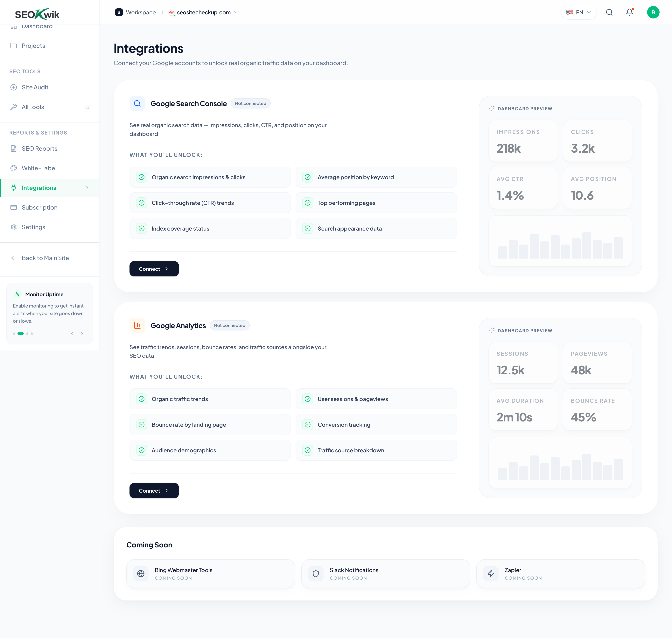
Task: Click the Zapier lightning bolt icon
Action: coord(491,574)
